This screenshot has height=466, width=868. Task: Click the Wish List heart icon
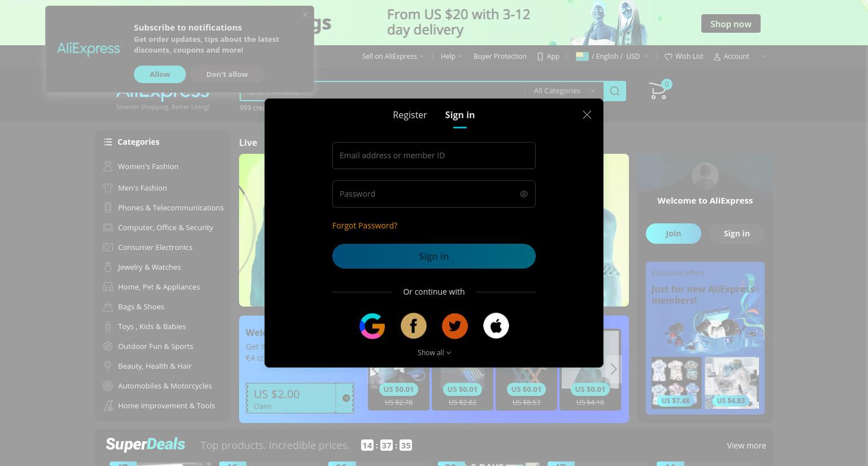(x=669, y=57)
